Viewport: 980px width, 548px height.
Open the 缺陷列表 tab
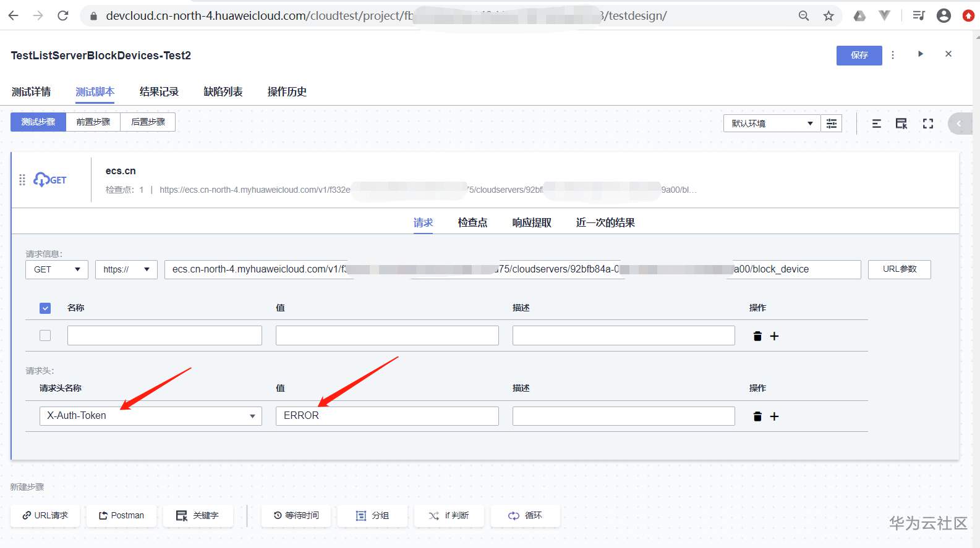[223, 92]
